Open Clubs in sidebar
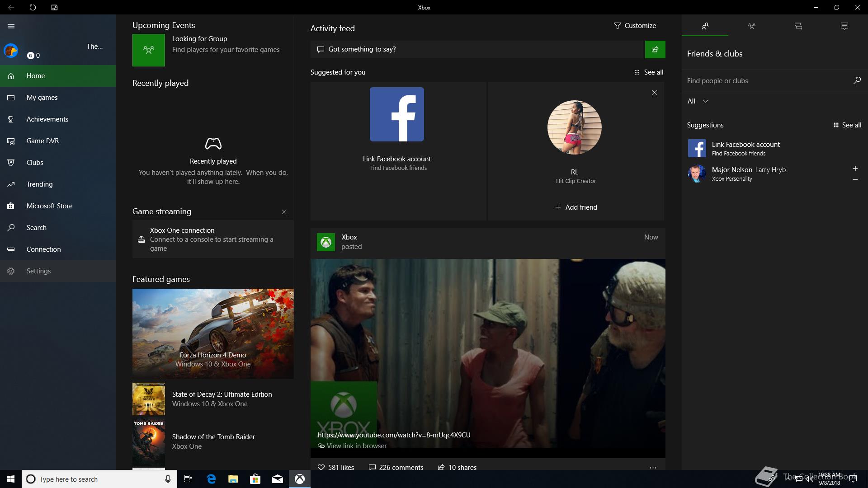Screen dimensions: 868x488 pyautogui.click(x=58, y=163)
